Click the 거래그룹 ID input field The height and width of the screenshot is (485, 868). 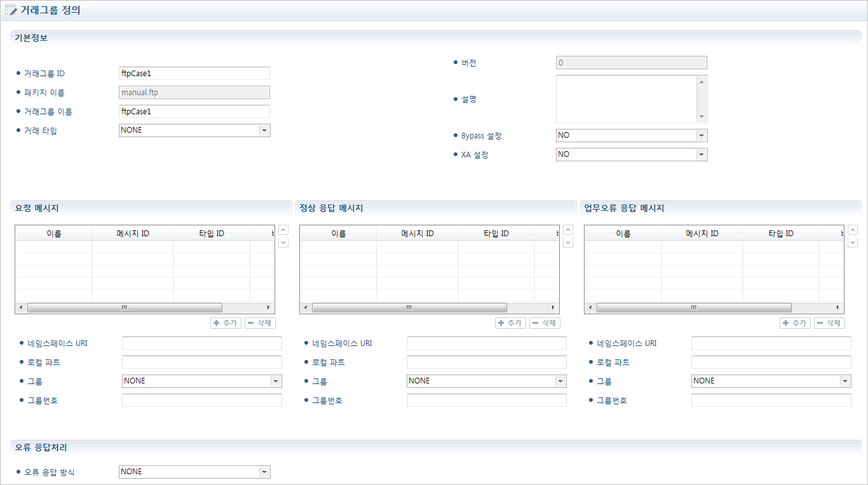pyautogui.click(x=194, y=74)
